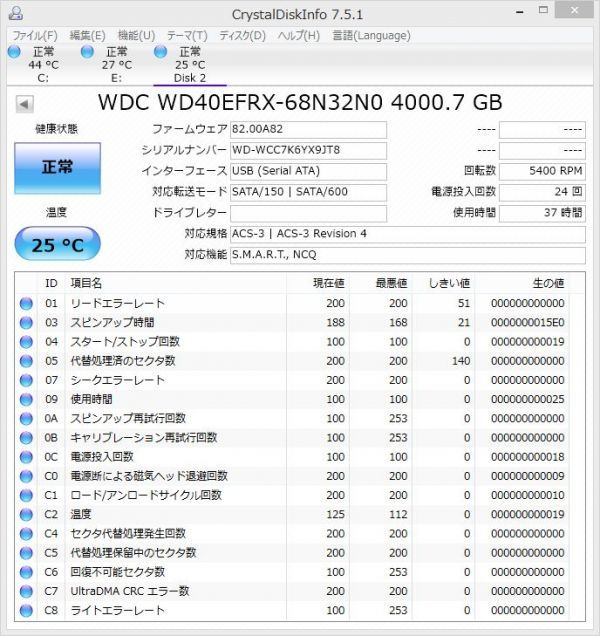This screenshot has width=600, height=636.
Task: Open the 機能(U) menu
Action: (136, 36)
